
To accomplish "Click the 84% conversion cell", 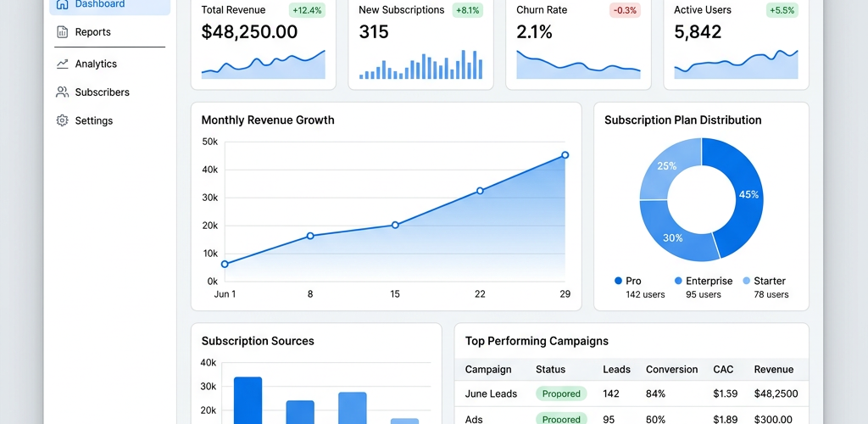I will click(655, 393).
